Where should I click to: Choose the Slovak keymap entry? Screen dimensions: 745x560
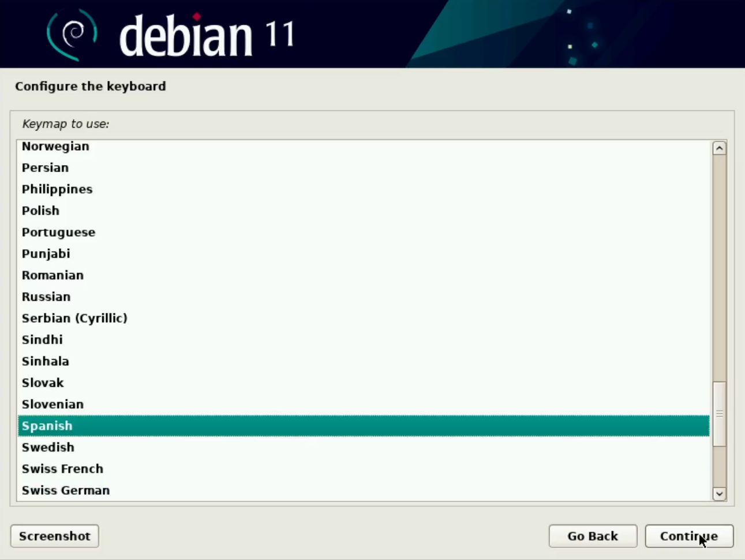(x=43, y=383)
